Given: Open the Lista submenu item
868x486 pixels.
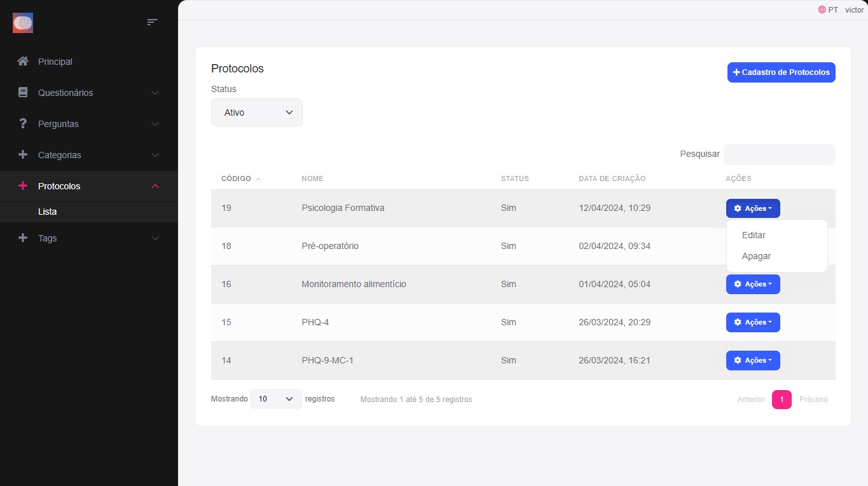Looking at the screenshot, I should coord(48,212).
